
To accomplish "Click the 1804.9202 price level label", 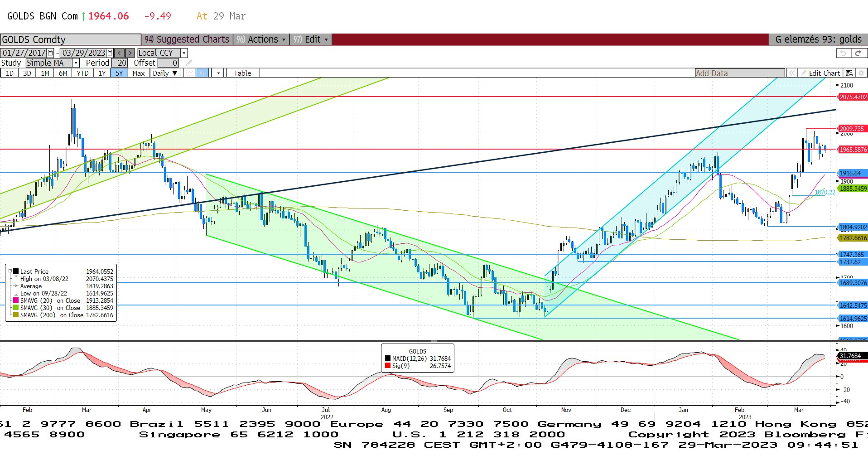I will 853,227.
